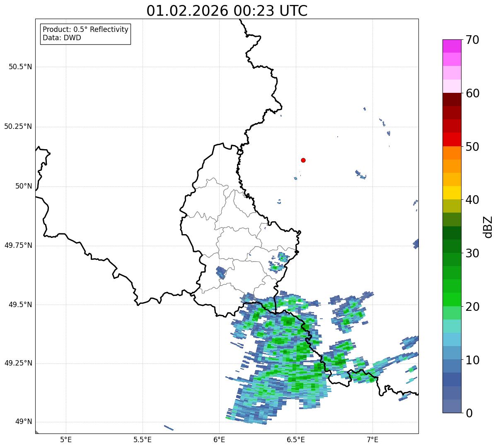
Task: Select 'Product: 0.5° Reflectivity' legend text
Action: pyautogui.click(x=86, y=29)
